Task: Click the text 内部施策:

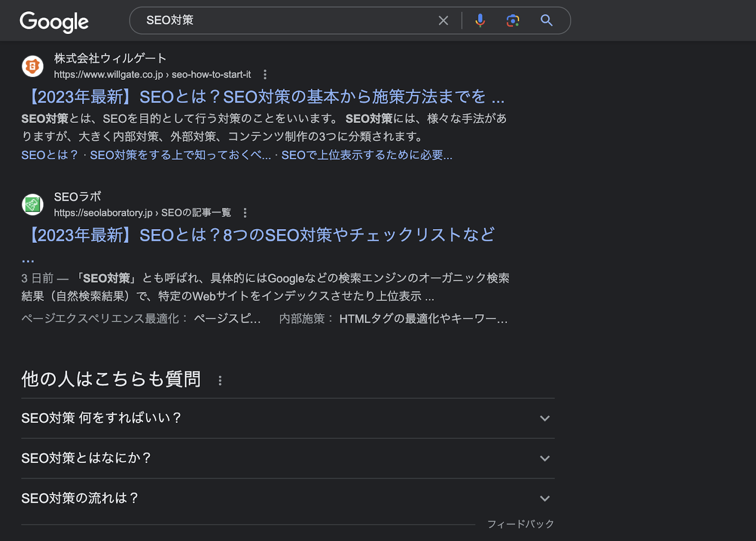Action: point(306,319)
